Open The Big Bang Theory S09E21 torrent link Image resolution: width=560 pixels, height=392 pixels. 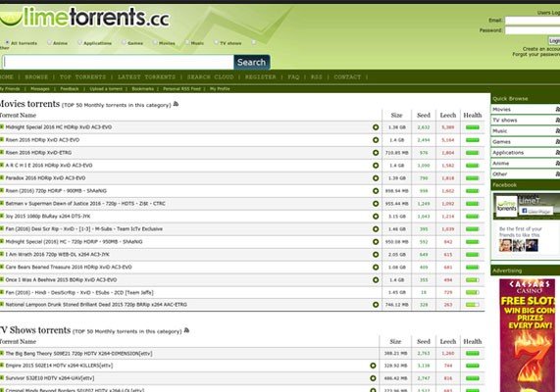[x=78, y=354]
